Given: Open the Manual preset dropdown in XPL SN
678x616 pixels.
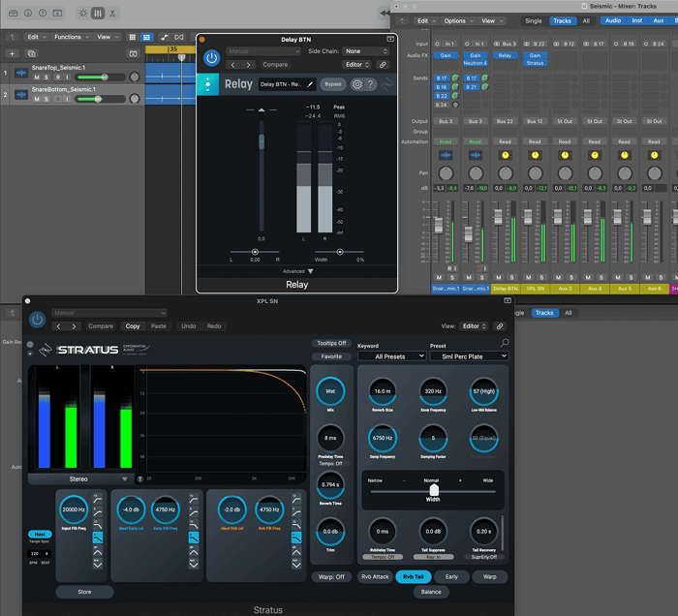Looking at the screenshot, I should [x=109, y=313].
